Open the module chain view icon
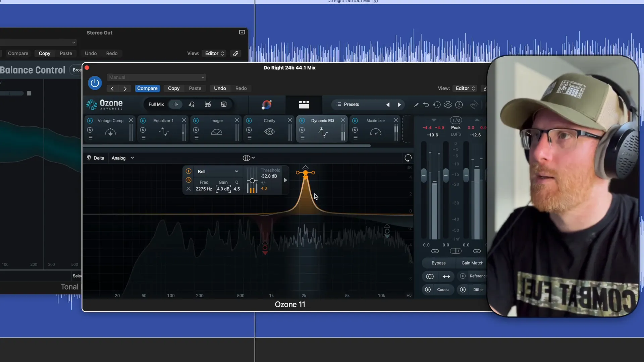644x362 pixels. (x=304, y=105)
